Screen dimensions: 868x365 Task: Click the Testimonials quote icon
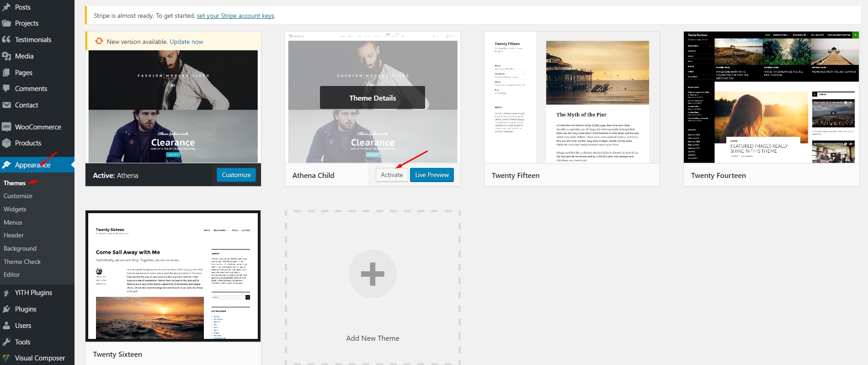[x=6, y=40]
